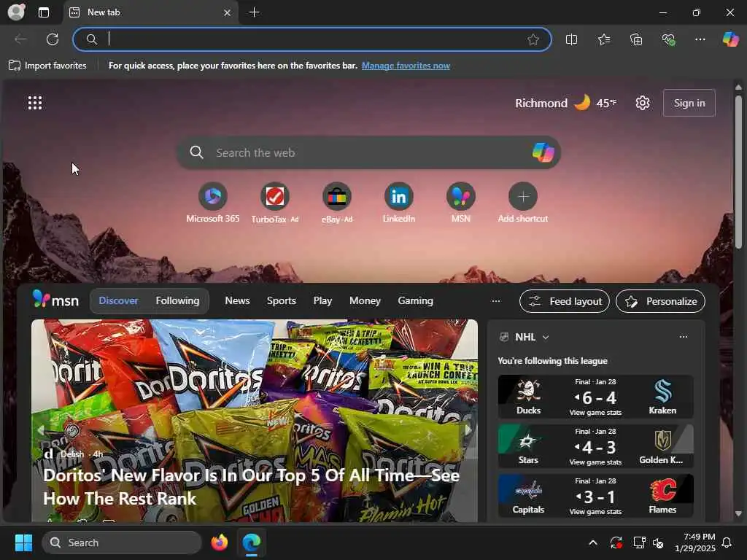
Task: Open Feed layout options
Action: point(565,301)
